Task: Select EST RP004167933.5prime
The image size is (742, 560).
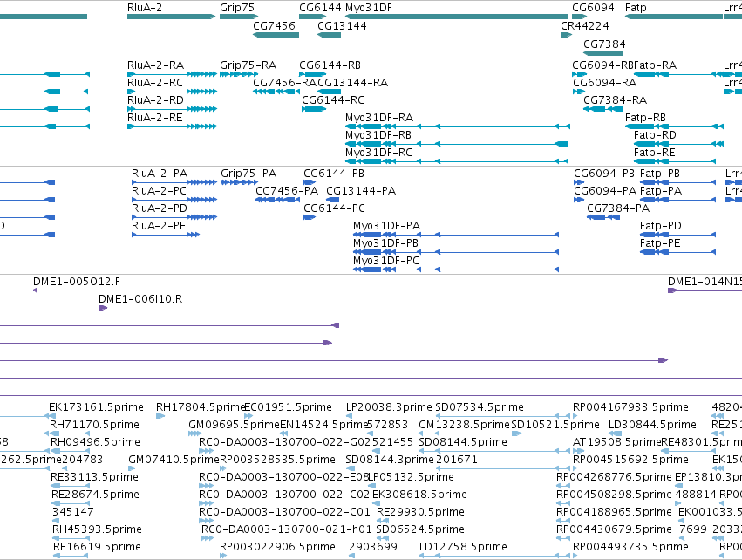Action: pos(575,416)
